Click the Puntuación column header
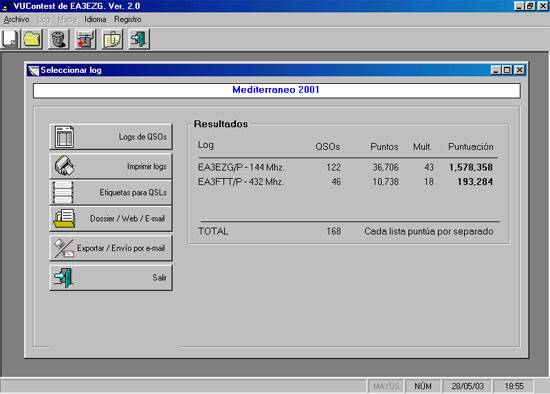The height and width of the screenshot is (394, 550). [471, 147]
